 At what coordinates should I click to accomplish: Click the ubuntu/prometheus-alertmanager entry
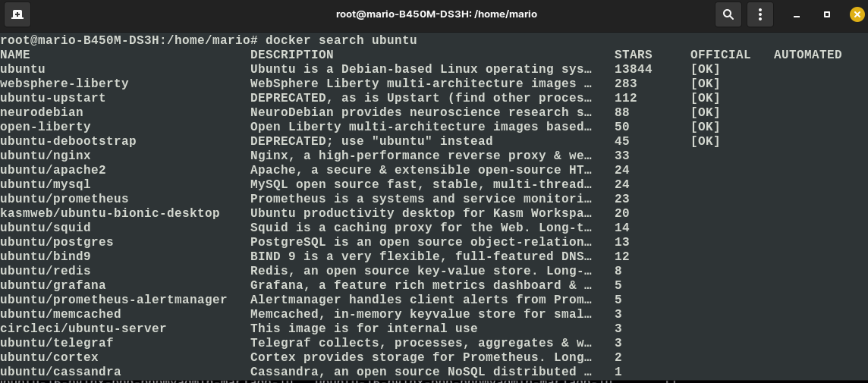point(114,300)
